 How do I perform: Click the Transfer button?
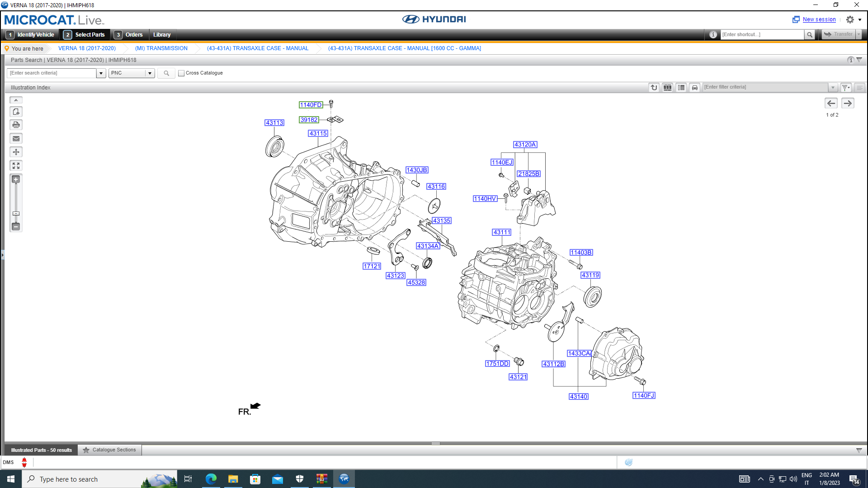click(839, 34)
